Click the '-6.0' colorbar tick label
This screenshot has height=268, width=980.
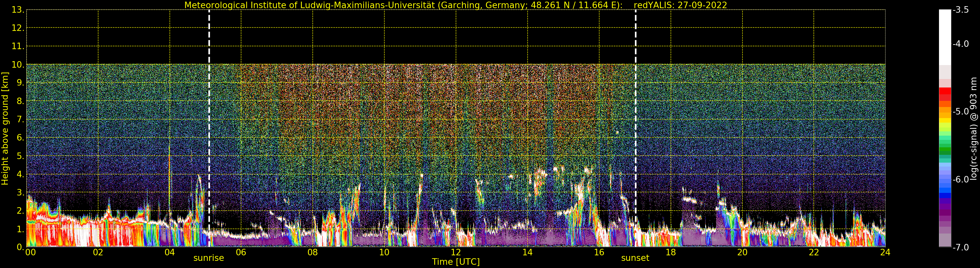pyautogui.click(x=960, y=180)
